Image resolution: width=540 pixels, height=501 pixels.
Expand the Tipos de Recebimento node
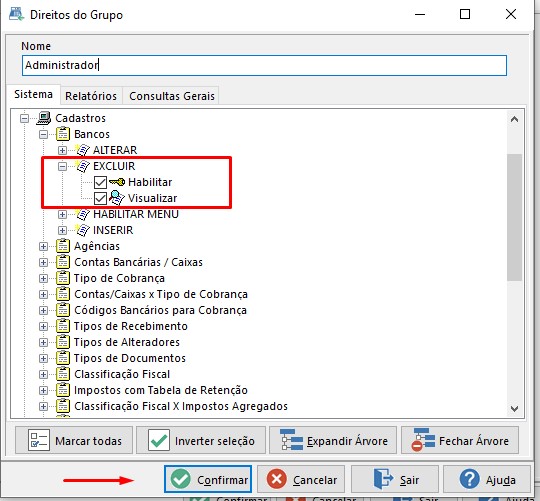click(43, 326)
